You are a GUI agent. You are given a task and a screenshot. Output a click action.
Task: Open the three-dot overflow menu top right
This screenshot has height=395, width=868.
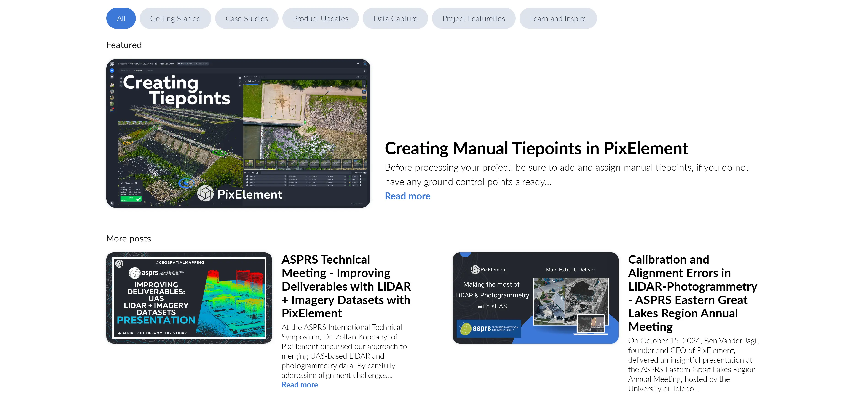tap(364, 71)
